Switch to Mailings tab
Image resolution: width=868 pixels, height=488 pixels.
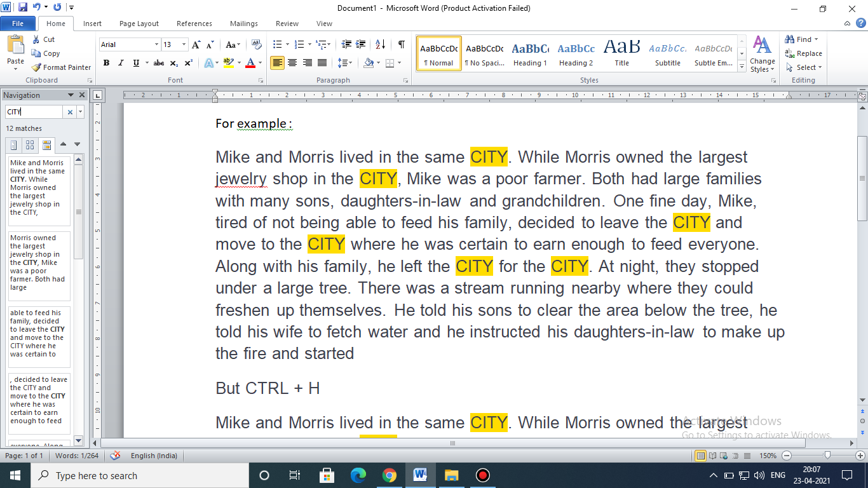pyautogui.click(x=244, y=24)
